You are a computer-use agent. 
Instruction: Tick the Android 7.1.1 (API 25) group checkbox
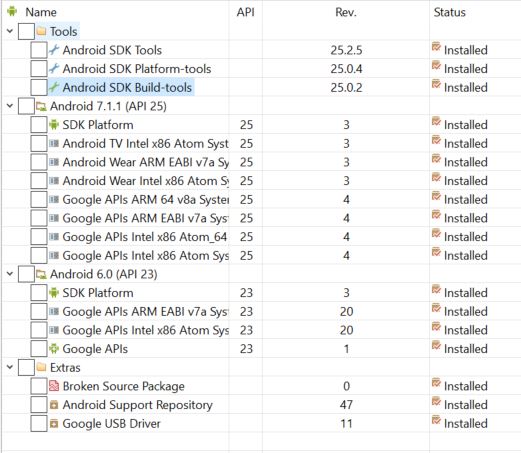click(x=26, y=106)
